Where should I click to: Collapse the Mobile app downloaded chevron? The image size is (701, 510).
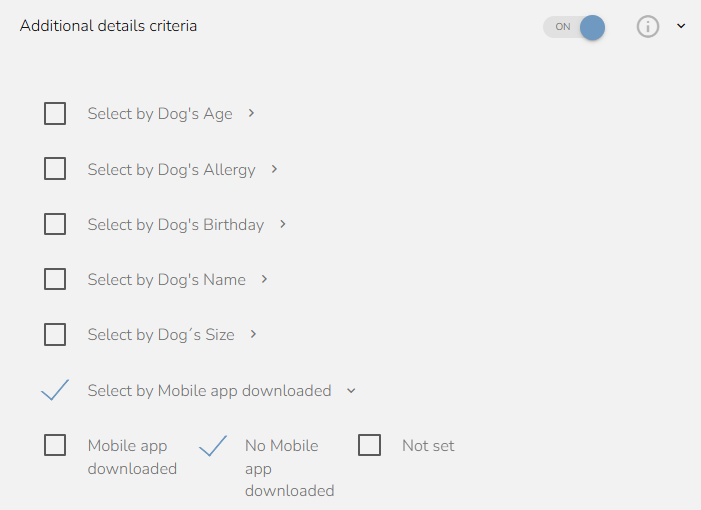point(351,391)
